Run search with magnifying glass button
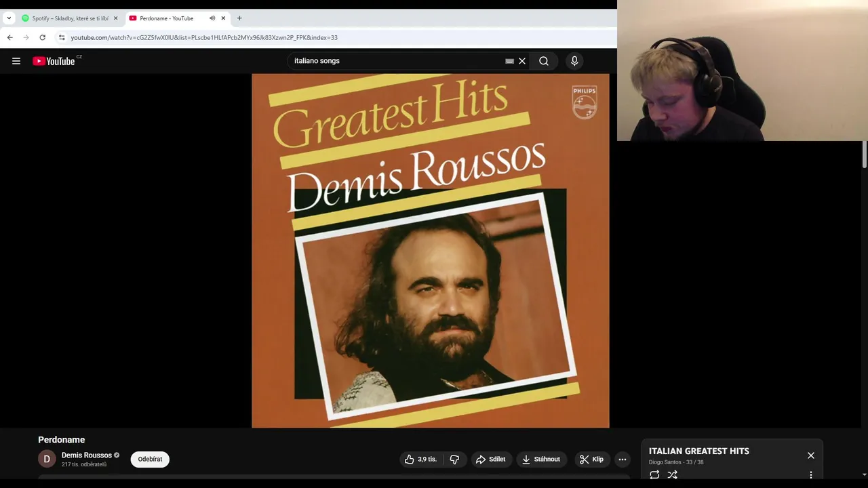 coord(544,61)
